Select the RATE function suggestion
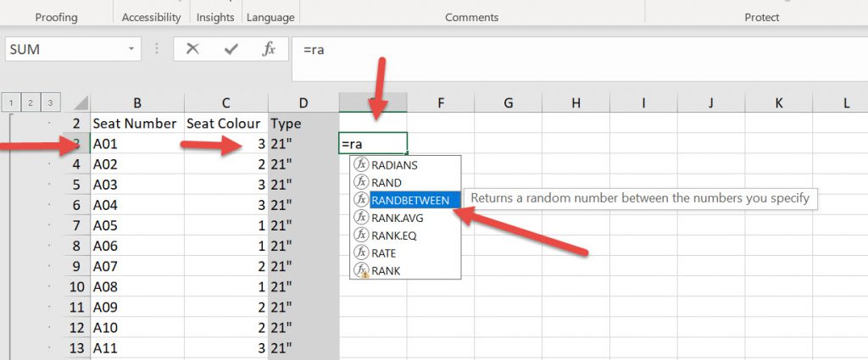This screenshot has height=360, width=868. [x=383, y=252]
